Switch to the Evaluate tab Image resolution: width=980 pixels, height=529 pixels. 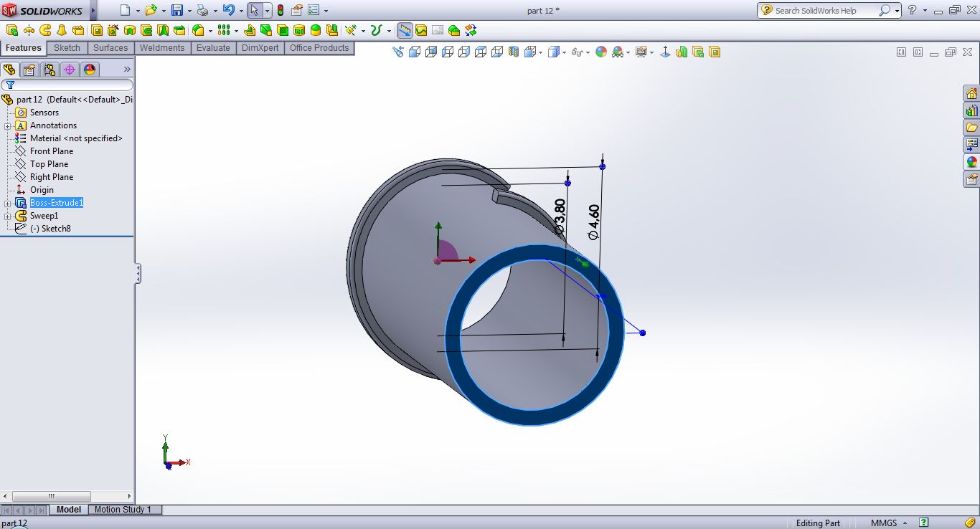click(x=214, y=48)
